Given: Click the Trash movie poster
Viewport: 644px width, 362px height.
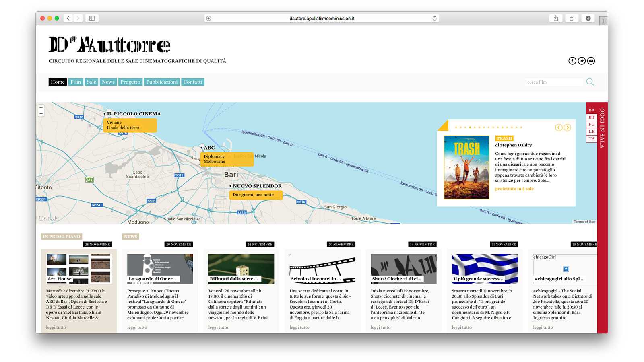Looking at the screenshot, I should [466, 167].
